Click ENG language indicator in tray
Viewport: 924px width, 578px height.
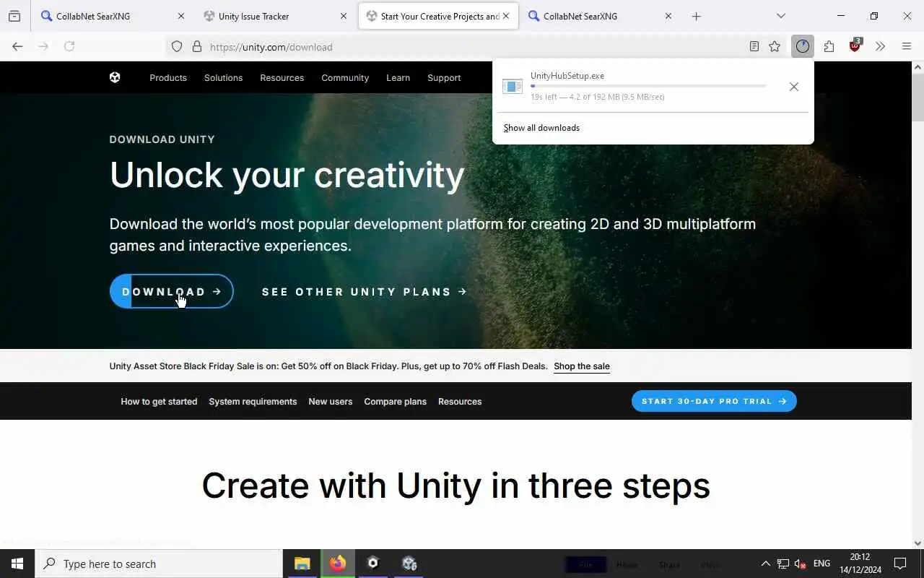(x=821, y=564)
